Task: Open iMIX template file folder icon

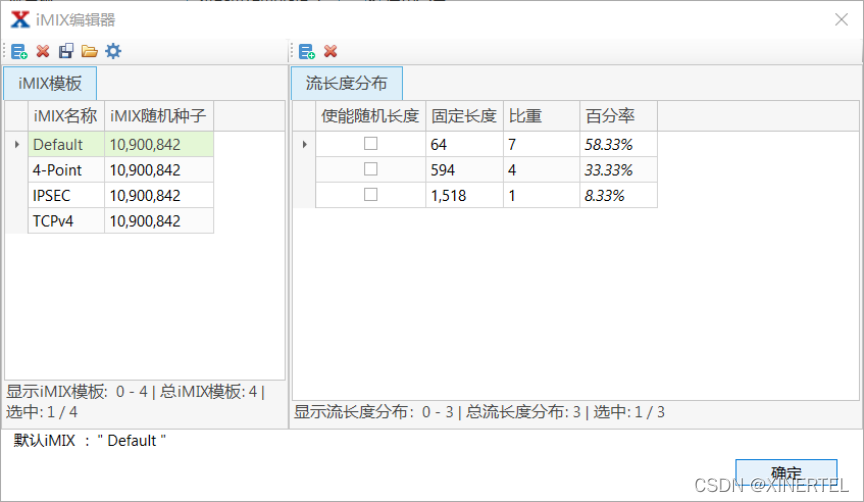Action: [x=89, y=51]
